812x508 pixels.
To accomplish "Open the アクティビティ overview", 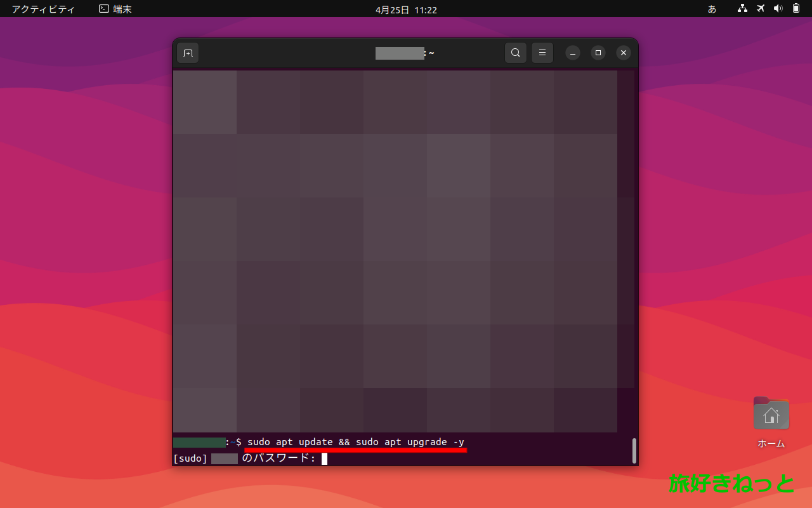I will pos(41,9).
